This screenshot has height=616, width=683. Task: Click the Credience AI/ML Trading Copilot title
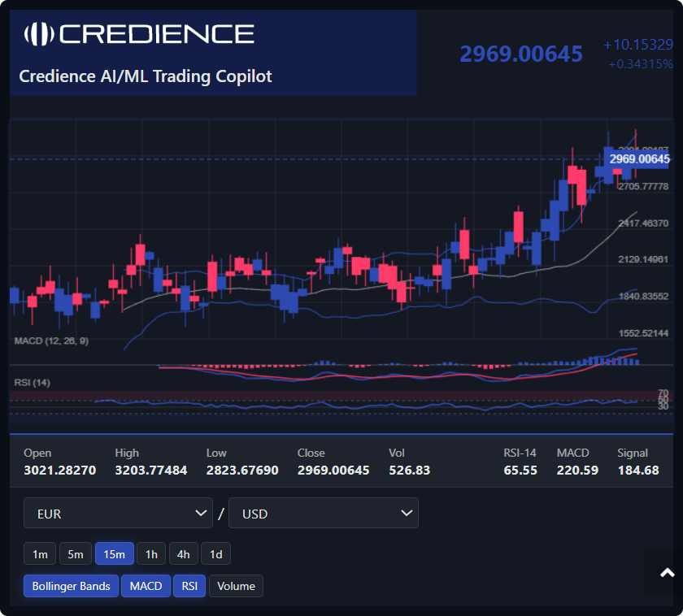[x=146, y=76]
